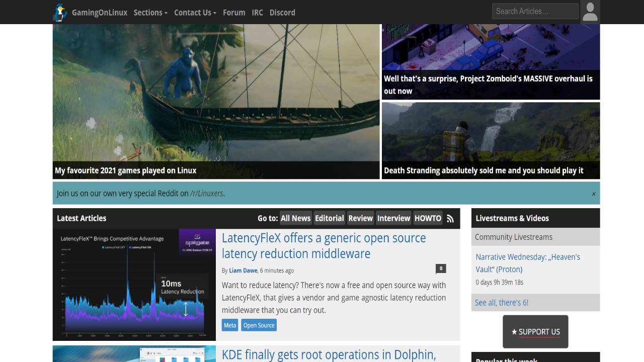Click the SUPPORT US button
The width and height of the screenshot is (644, 362).
(x=535, y=332)
